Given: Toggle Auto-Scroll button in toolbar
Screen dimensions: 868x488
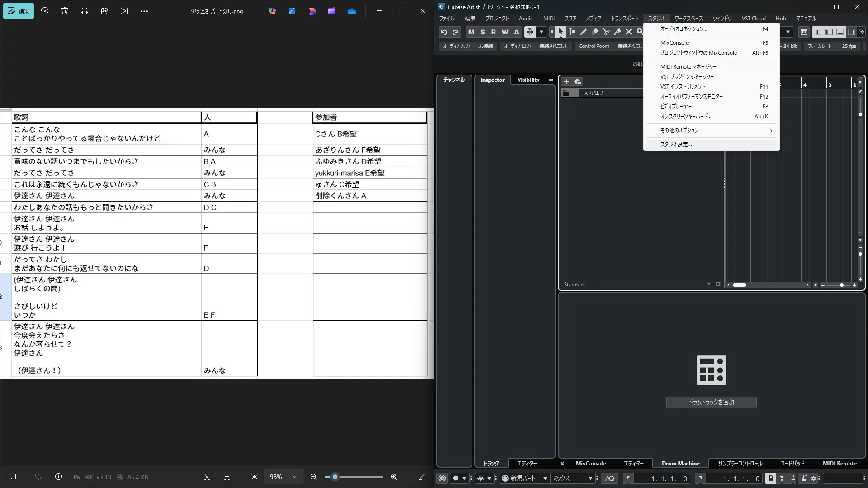Looking at the screenshot, I should pyautogui.click(x=529, y=32).
